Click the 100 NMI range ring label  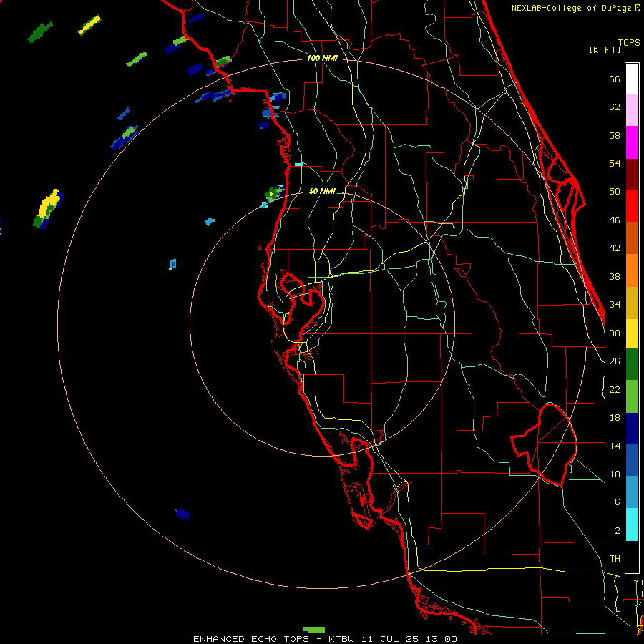pos(322,59)
